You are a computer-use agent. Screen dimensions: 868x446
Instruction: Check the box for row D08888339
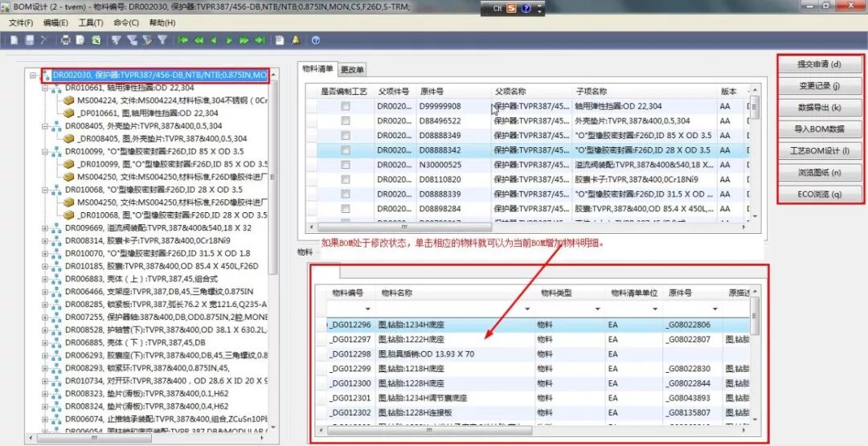click(x=346, y=194)
